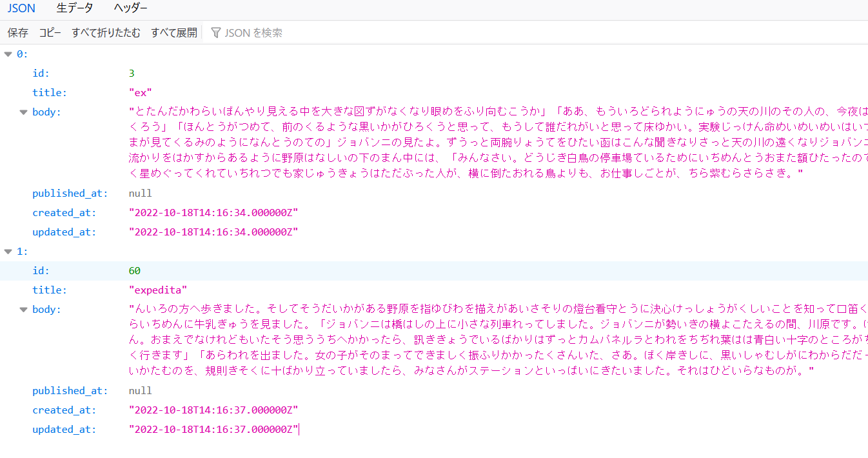
Task: Click the filter funnel icon
Action: click(x=216, y=33)
